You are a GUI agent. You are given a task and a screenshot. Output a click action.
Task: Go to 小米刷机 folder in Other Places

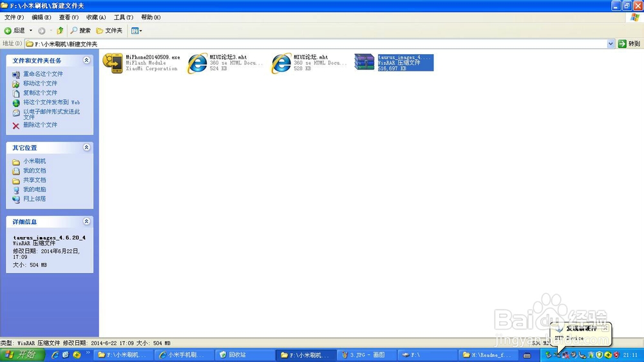35,161
